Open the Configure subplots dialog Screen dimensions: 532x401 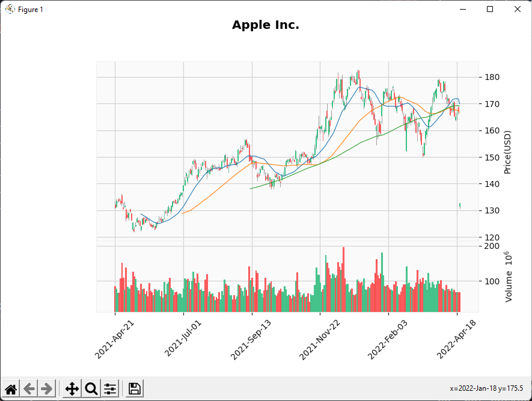(x=110, y=388)
